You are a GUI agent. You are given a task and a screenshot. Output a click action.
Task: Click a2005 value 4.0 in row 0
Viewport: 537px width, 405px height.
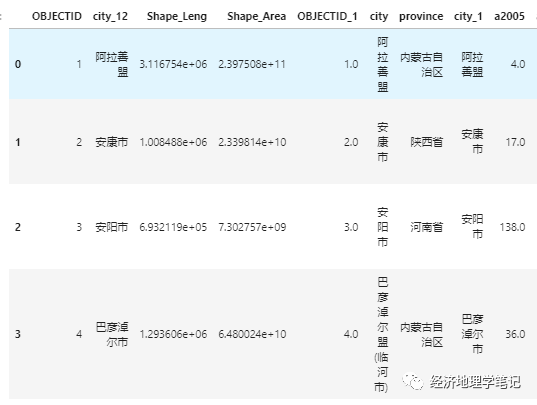coord(518,64)
